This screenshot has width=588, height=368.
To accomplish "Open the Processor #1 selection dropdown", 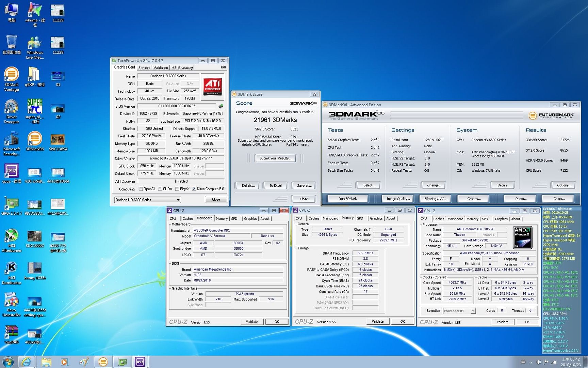I will (473, 311).
